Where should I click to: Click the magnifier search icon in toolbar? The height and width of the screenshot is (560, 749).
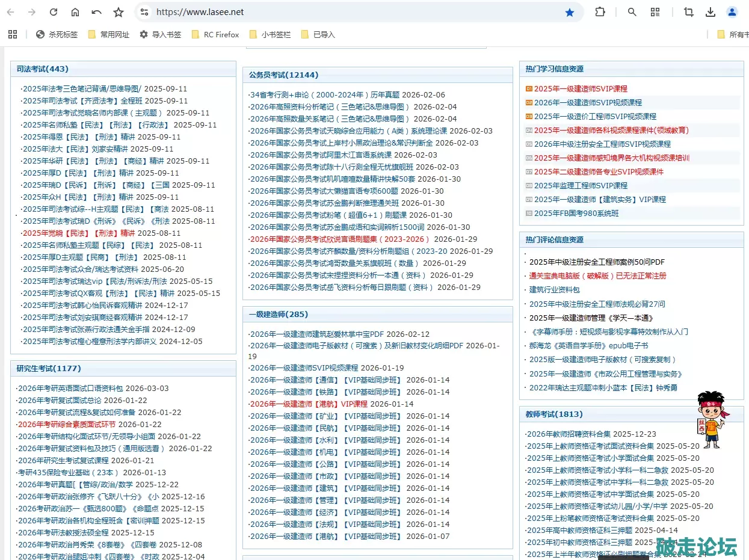click(632, 12)
